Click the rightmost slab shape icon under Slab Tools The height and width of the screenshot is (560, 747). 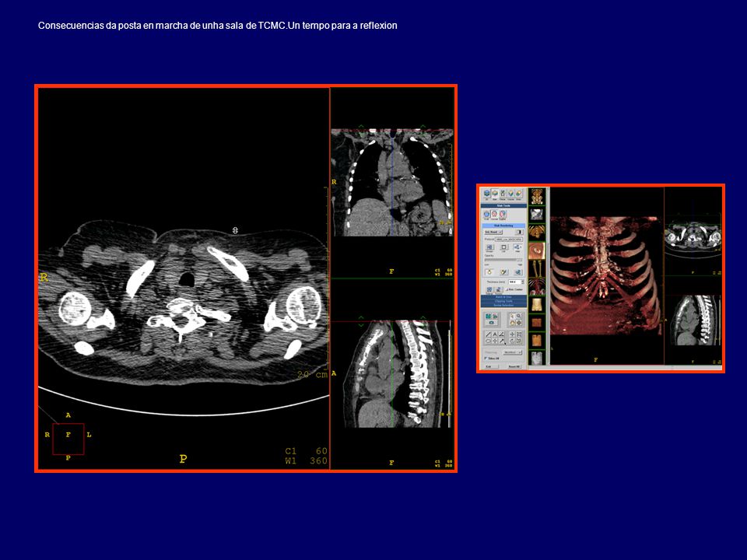pyautogui.click(x=502, y=215)
